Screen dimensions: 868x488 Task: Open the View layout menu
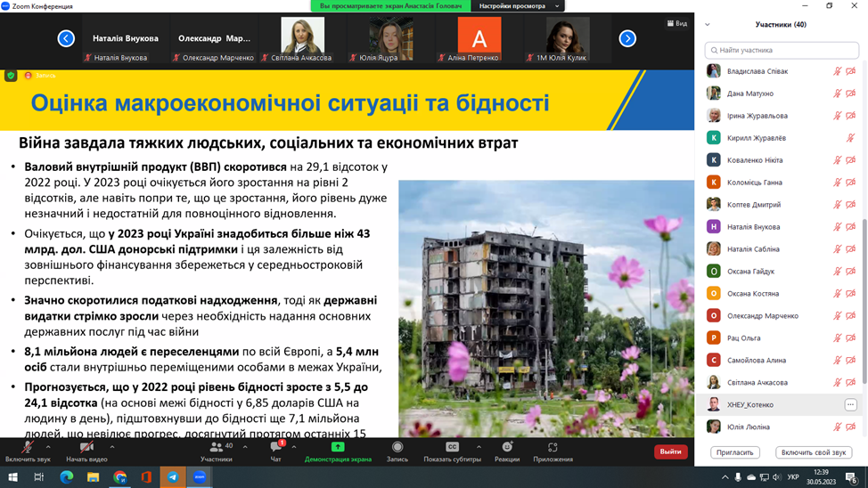click(x=677, y=23)
